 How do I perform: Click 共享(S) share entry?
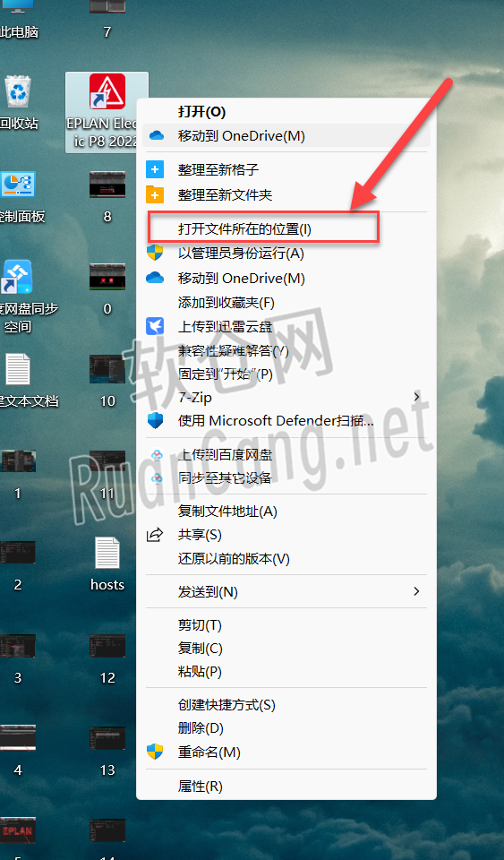(x=286, y=535)
